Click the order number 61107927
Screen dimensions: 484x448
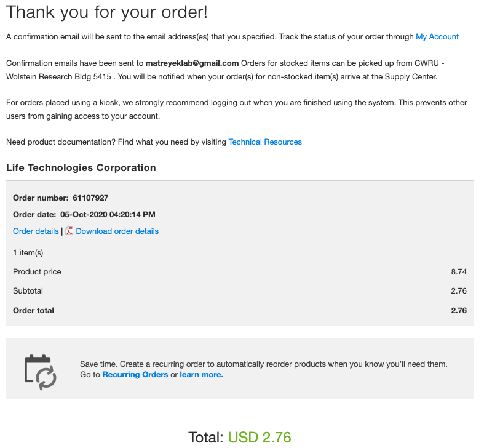90,198
